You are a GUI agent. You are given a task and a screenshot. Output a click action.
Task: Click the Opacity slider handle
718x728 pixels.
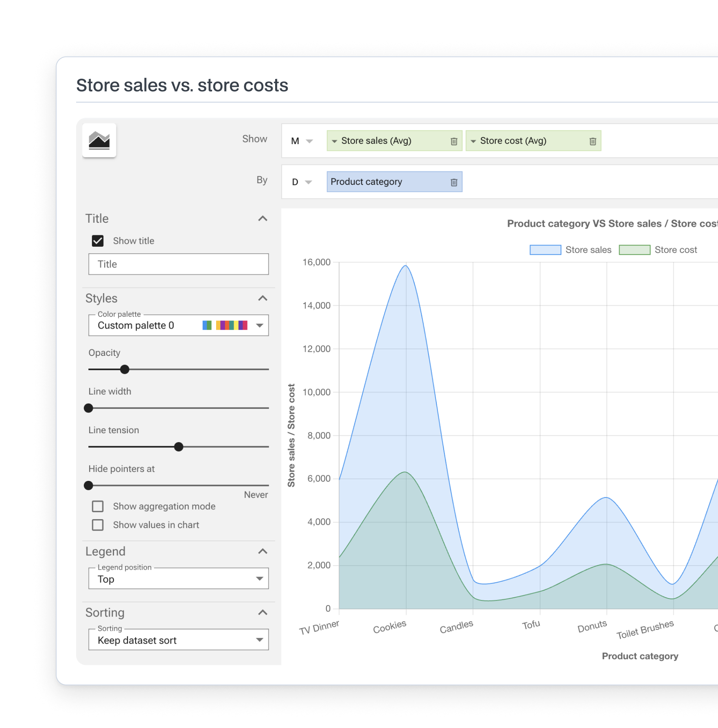[125, 369]
